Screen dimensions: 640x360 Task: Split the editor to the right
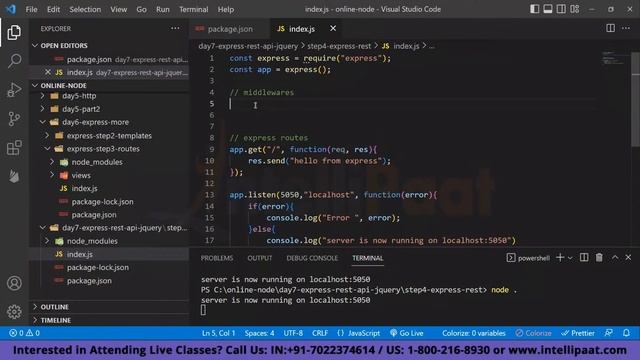click(611, 28)
